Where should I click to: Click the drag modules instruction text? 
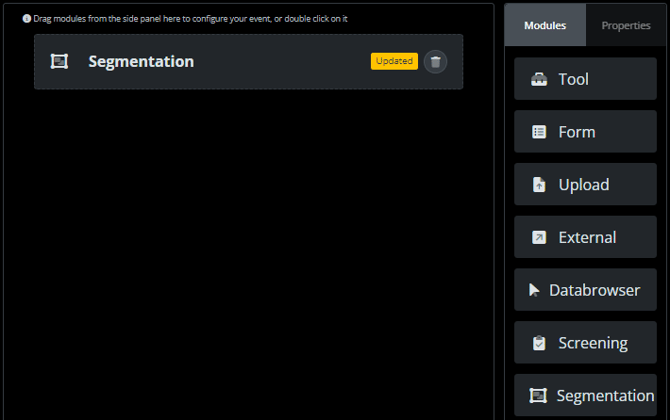[x=190, y=19]
